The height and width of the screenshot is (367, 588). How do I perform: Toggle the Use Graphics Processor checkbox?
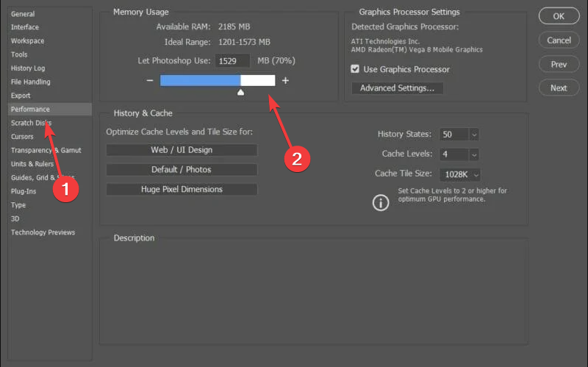click(x=355, y=69)
